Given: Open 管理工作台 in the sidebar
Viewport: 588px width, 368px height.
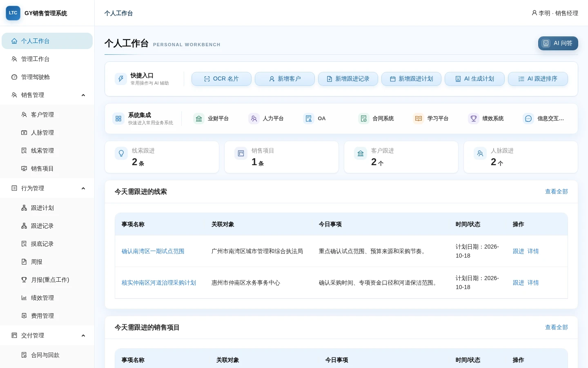Looking at the screenshot, I should (47, 59).
